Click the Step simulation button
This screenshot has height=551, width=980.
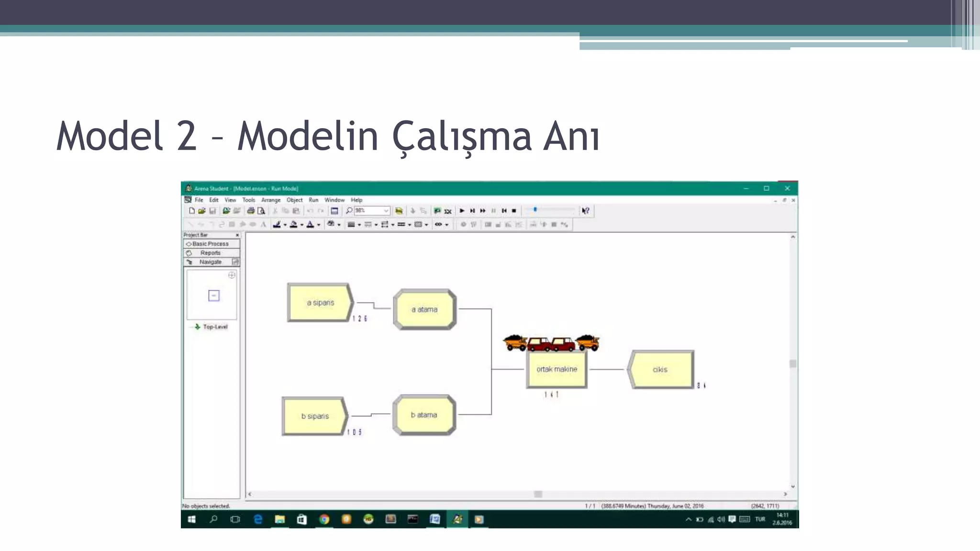(x=472, y=210)
